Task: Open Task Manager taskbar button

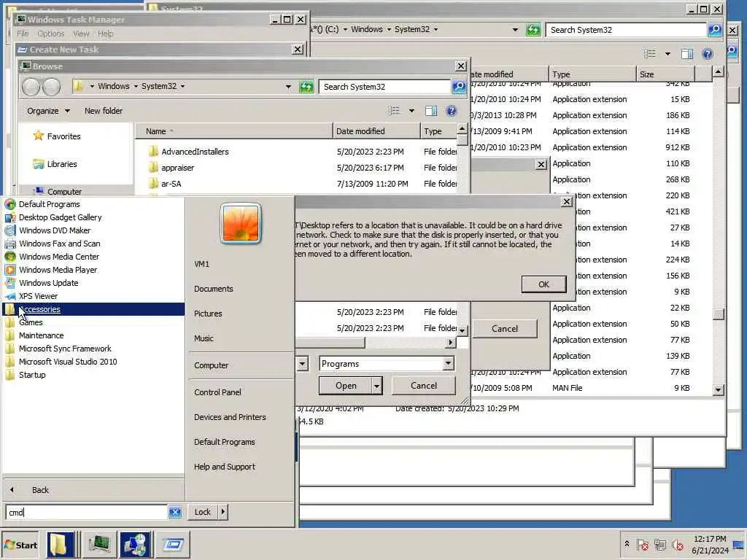Action: (x=99, y=545)
